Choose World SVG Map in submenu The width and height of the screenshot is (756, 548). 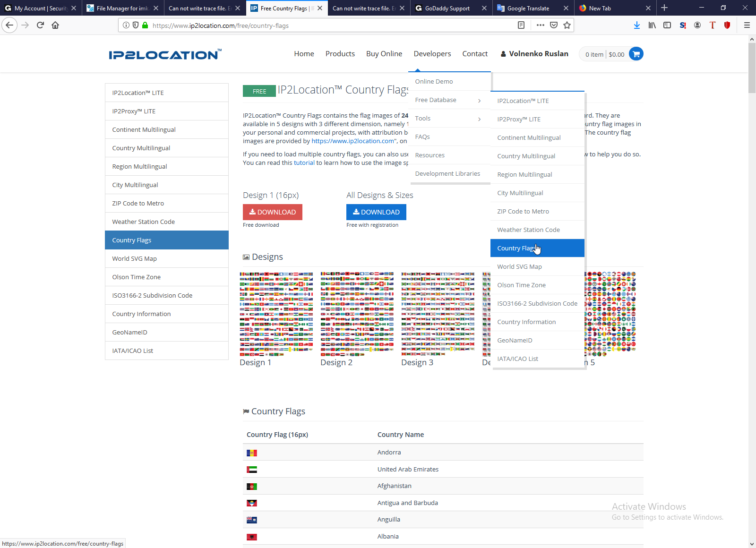pos(537,266)
